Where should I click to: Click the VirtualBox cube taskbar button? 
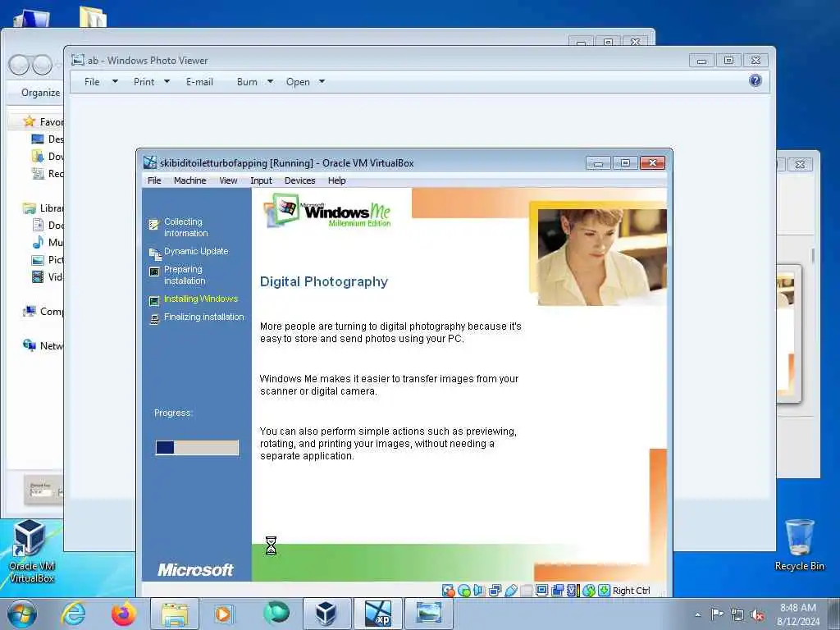326,614
